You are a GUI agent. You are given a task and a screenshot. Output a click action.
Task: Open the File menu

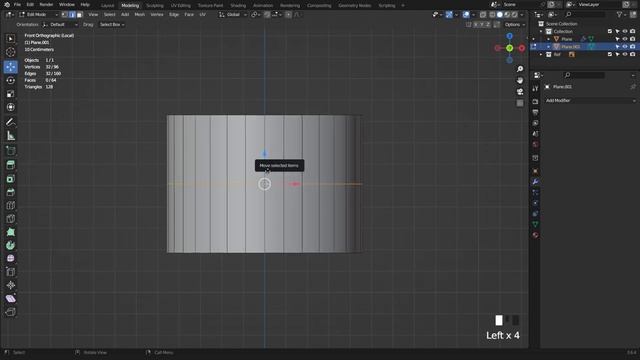17,4
